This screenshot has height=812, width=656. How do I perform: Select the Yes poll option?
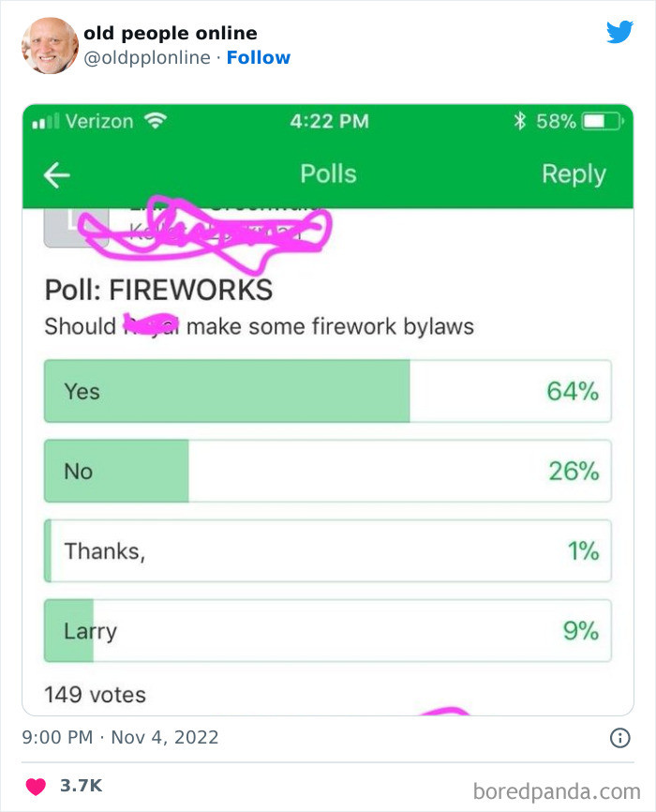328,391
